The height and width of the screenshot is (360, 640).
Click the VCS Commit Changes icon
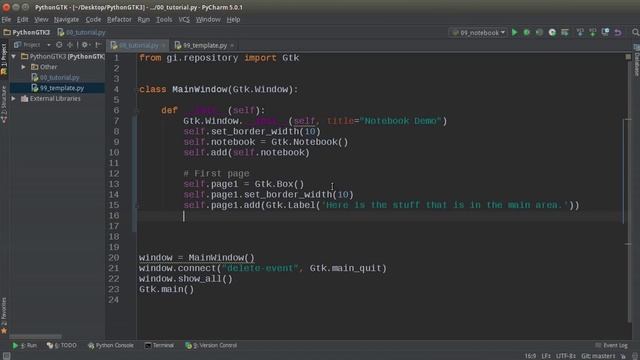(592, 32)
